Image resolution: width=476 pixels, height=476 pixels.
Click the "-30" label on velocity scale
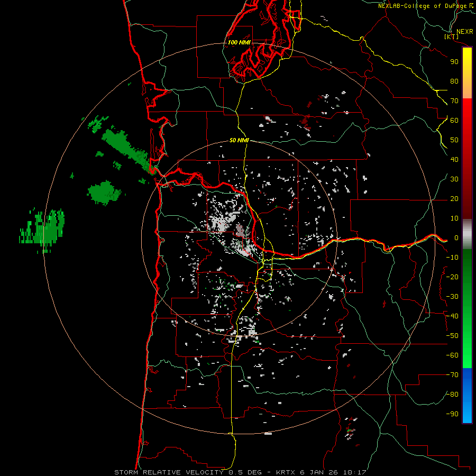coord(452,297)
